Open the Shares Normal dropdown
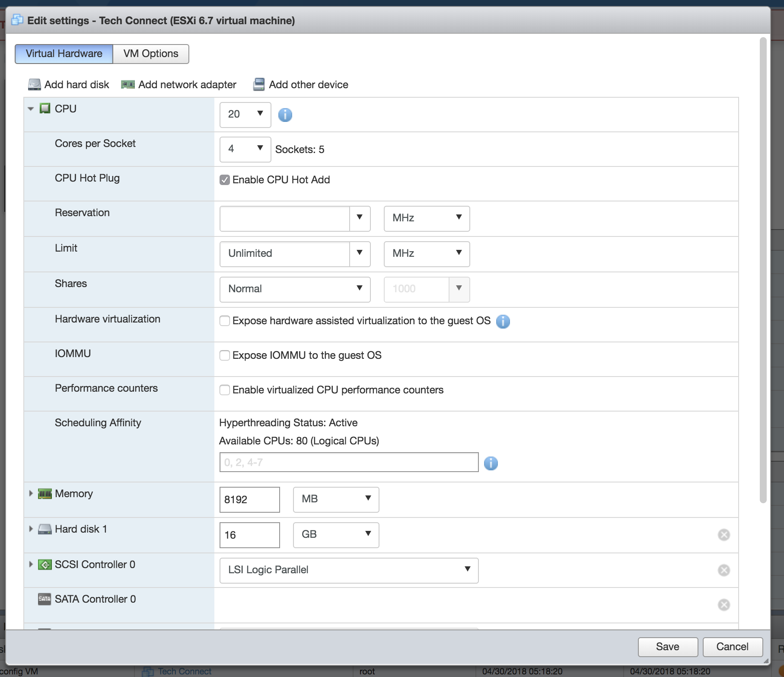The image size is (784, 677). (x=295, y=289)
